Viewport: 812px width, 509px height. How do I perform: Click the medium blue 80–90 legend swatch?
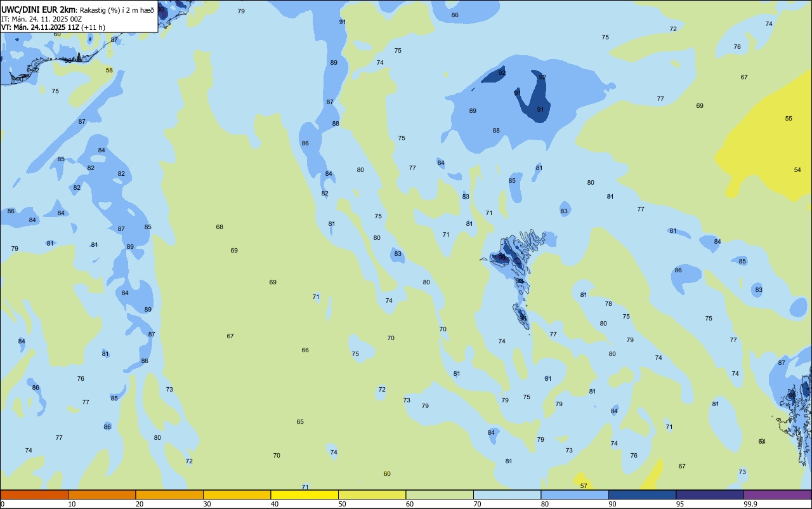coord(575,494)
